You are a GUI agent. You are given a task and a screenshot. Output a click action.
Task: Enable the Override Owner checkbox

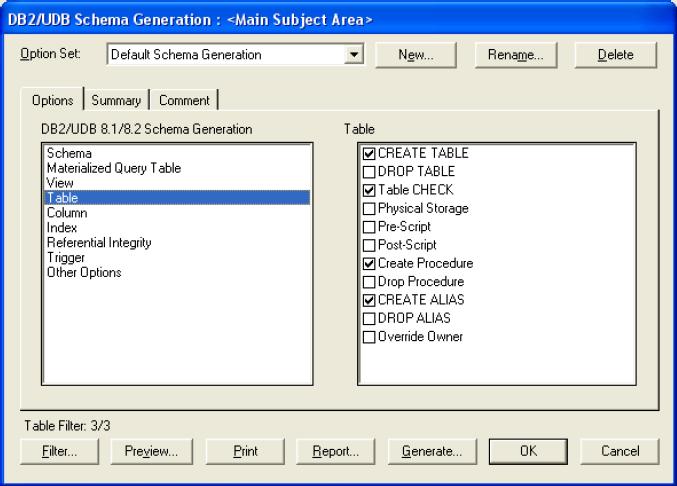point(369,337)
